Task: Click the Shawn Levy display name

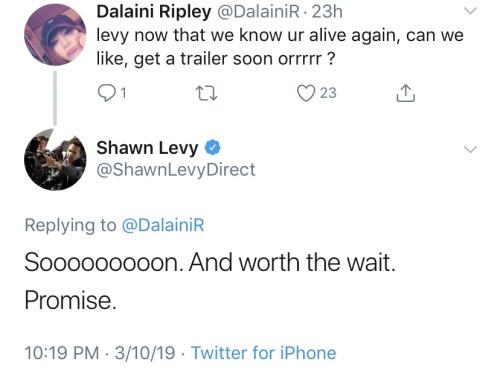Action: click(x=147, y=148)
